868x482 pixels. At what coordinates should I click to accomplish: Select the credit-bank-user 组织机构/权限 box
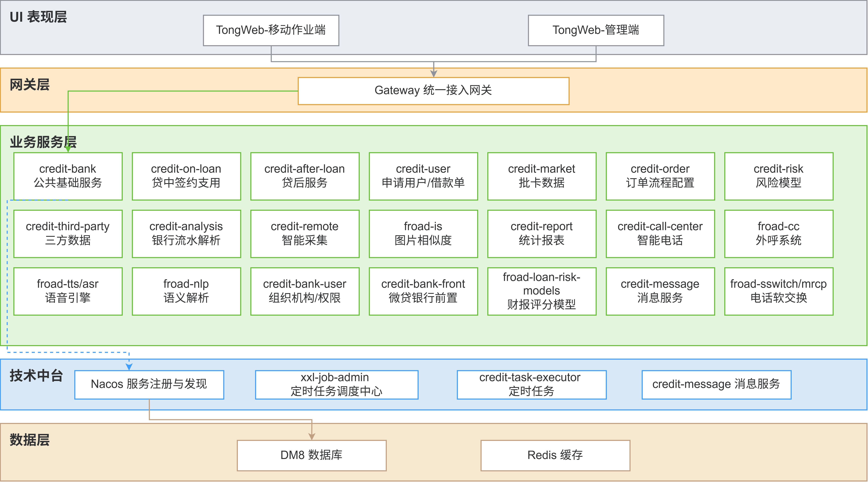coord(305,291)
